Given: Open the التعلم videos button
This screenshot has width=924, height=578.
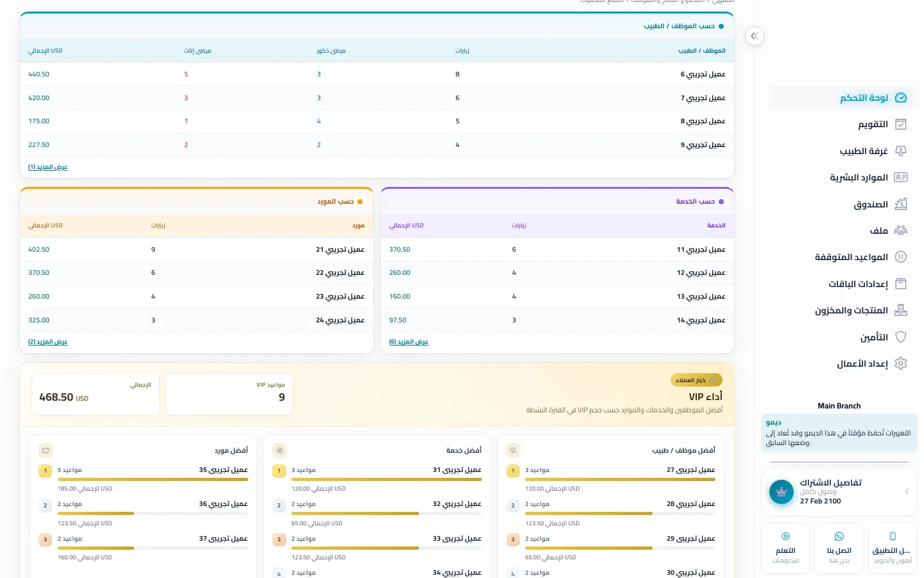Looking at the screenshot, I should tap(785, 548).
